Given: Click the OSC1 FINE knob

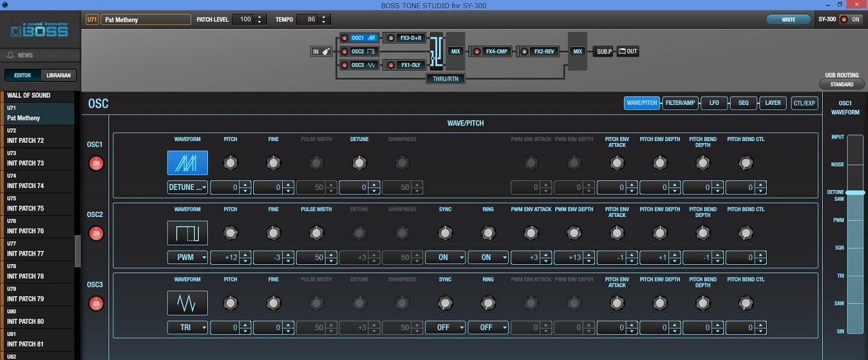Looking at the screenshot, I should pos(273,163).
